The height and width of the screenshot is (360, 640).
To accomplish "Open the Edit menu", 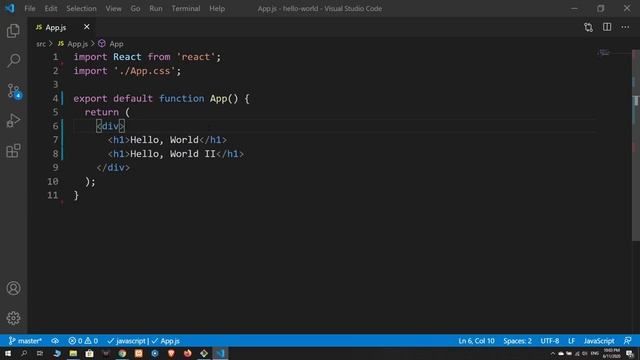I will (51, 8).
